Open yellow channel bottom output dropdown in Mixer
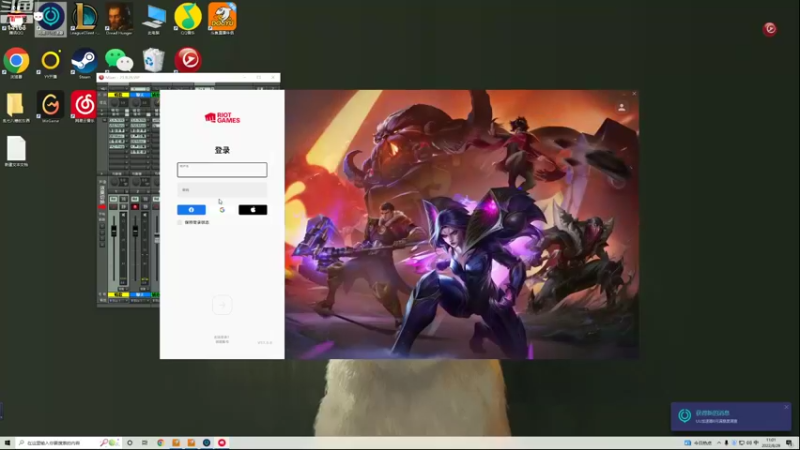This screenshot has width=800, height=450. 118,301
